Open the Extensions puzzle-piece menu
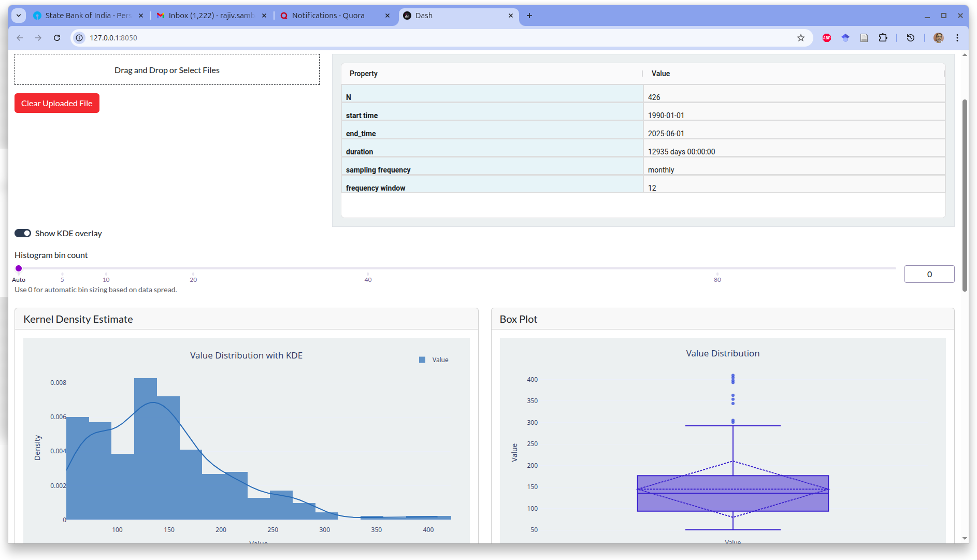Viewport: 977px width, 560px height. pyautogui.click(x=883, y=38)
